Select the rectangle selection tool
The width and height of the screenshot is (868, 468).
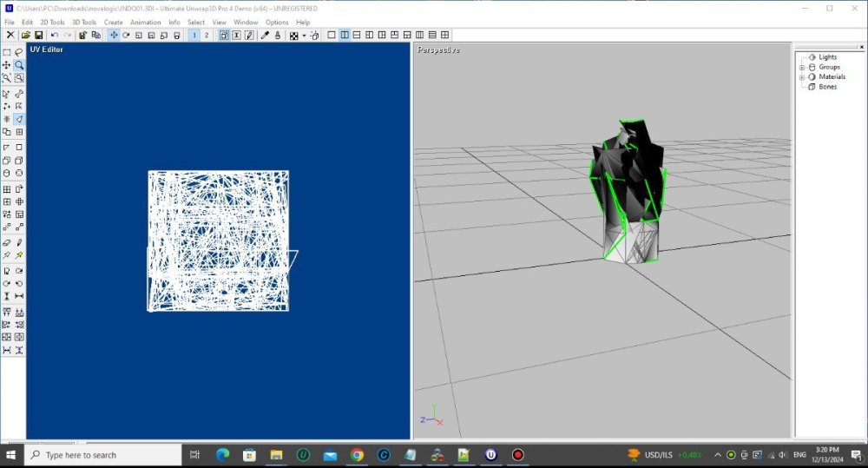7,53
